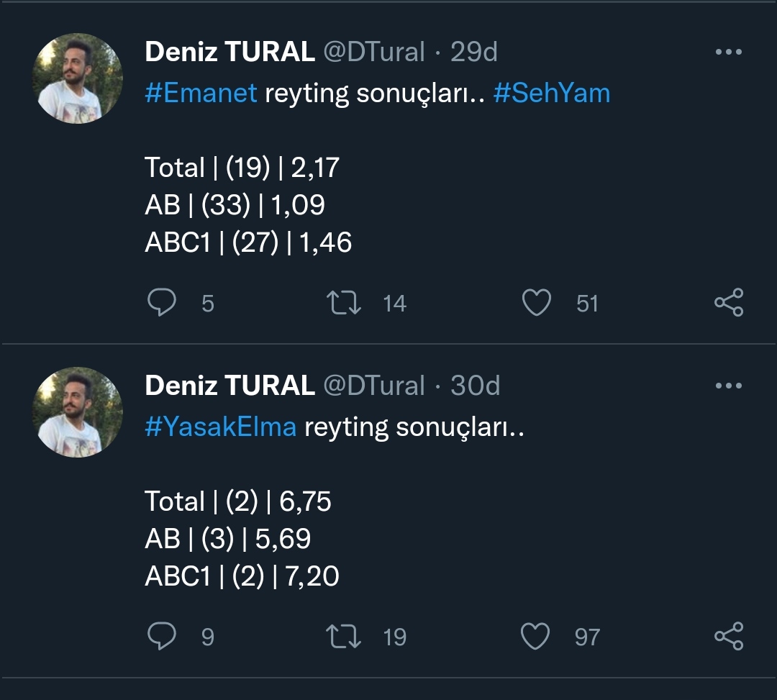Open Deniz TURAL's name on the #YasakElma tweet

(230, 386)
